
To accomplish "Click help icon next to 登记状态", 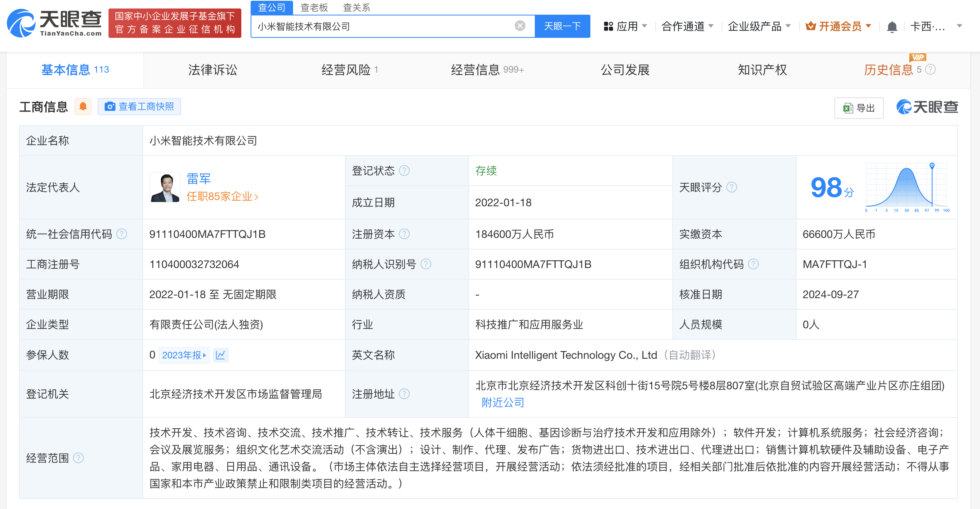I will 404,171.
